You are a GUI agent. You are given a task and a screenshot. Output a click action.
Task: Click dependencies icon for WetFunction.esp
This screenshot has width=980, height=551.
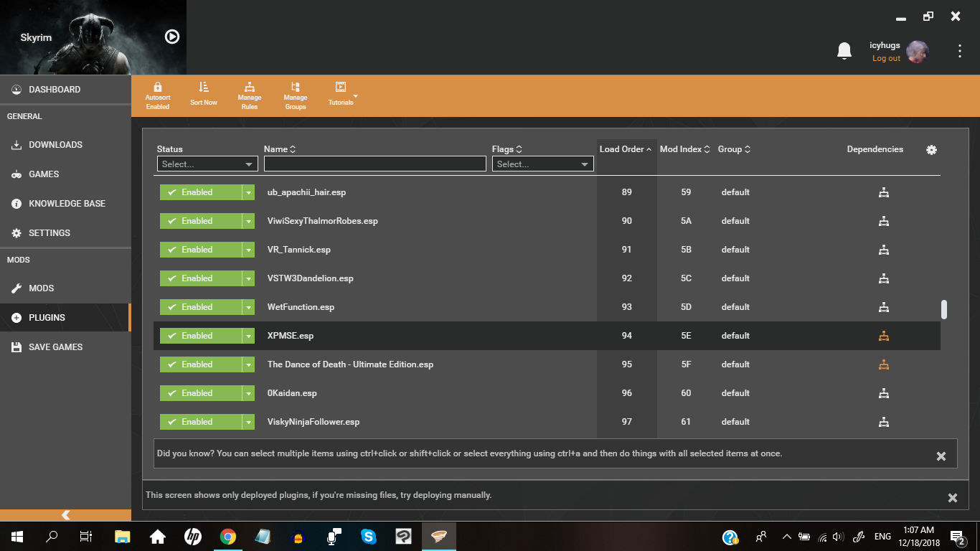tap(884, 307)
